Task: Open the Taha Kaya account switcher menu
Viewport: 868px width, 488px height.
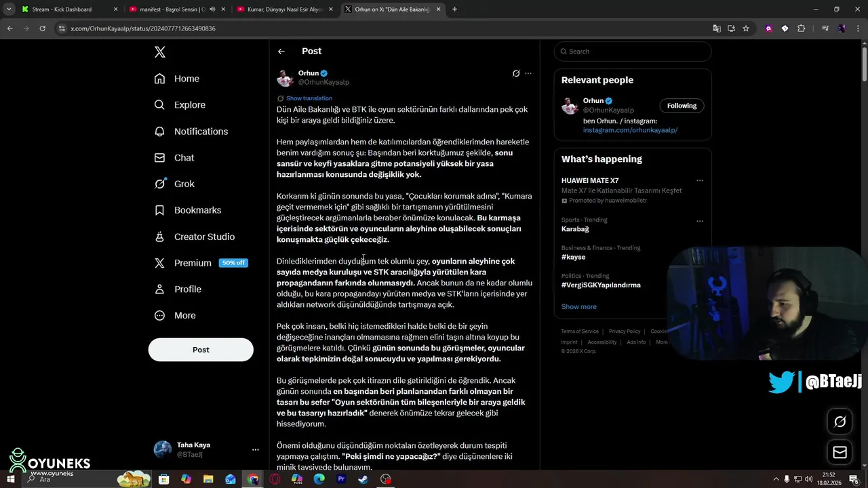Action: [x=205, y=449]
